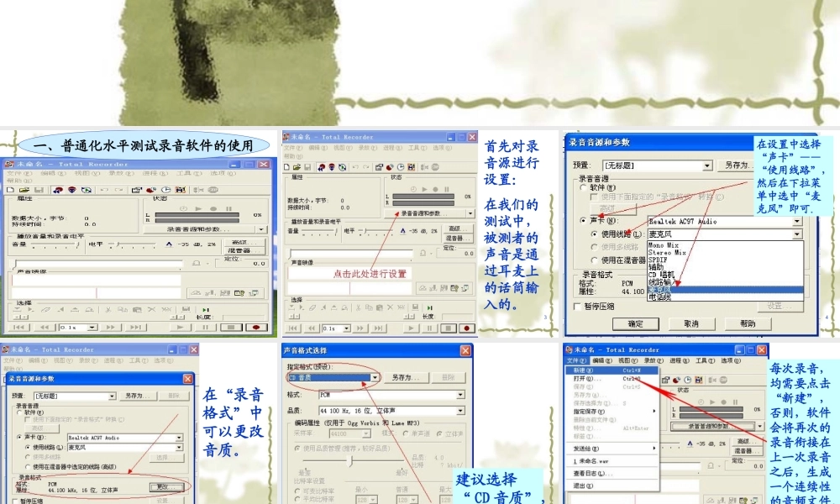This screenshot has width=840, height=504.
Task: Open 录音音源和参数 dropdown arrow in oval-title slide
Action: [261, 229]
